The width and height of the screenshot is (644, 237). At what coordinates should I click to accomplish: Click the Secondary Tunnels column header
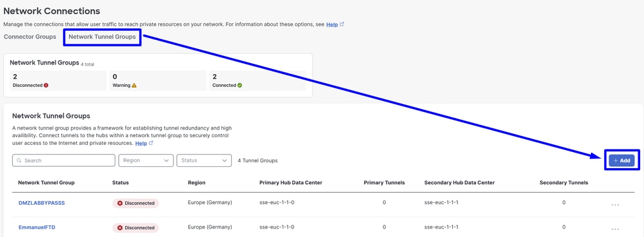564,182
